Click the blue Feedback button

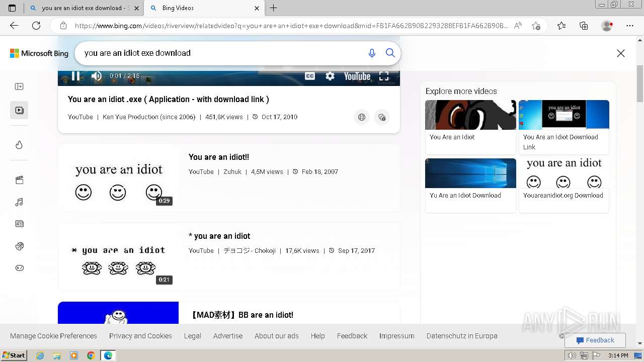pos(595,340)
